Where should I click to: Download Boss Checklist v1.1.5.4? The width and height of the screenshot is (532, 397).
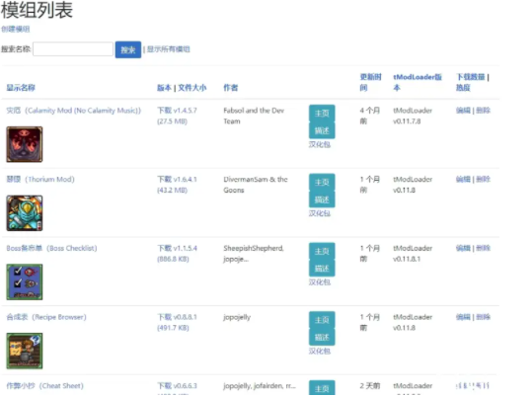pyautogui.click(x=177, y=254)
